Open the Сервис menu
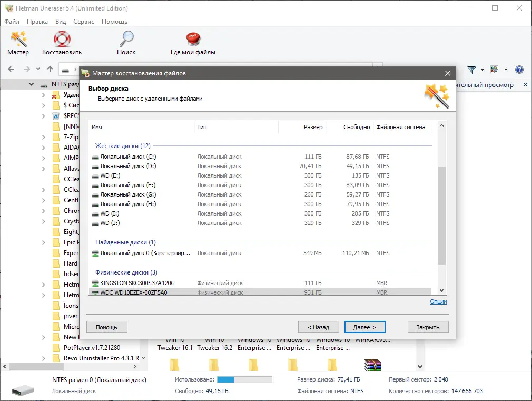 pos(84,22)
